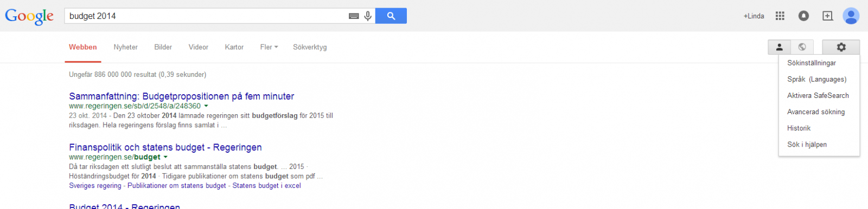This screenshot has width=868, height=209.
Task: Switch to global results globe icon
Action: click(802, 47)
